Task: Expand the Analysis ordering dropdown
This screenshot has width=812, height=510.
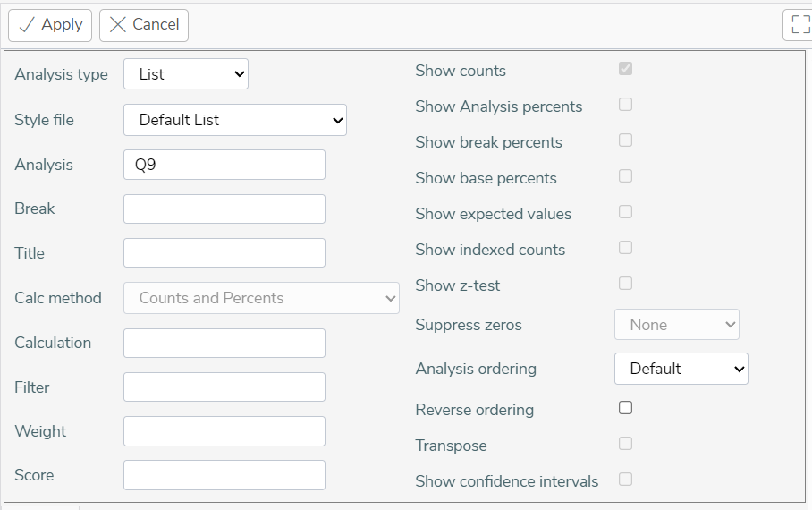Action: (x=681, y=369)
